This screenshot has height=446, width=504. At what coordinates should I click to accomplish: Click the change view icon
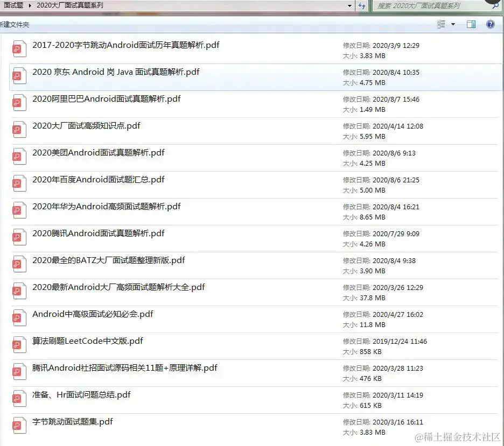[442, 24]
